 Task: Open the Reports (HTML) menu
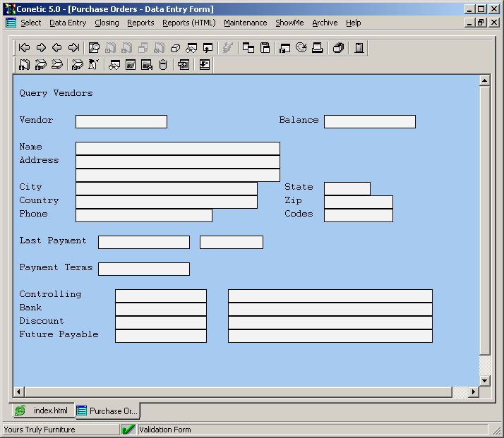point(188,23)
